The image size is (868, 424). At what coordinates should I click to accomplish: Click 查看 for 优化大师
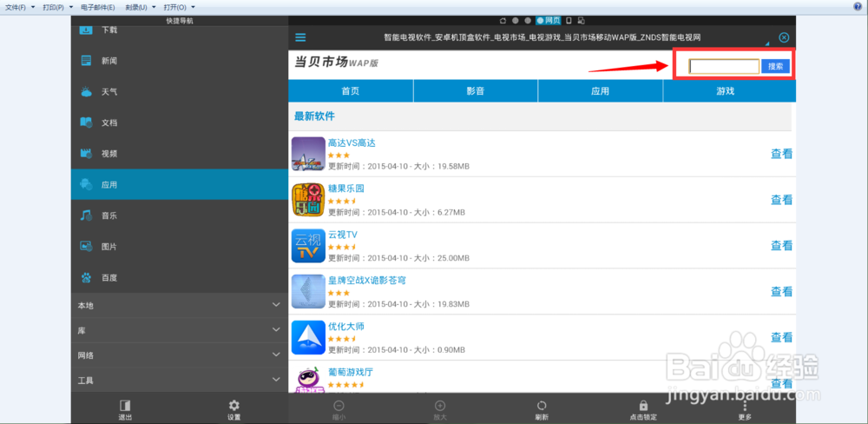[x=782, y=337]
